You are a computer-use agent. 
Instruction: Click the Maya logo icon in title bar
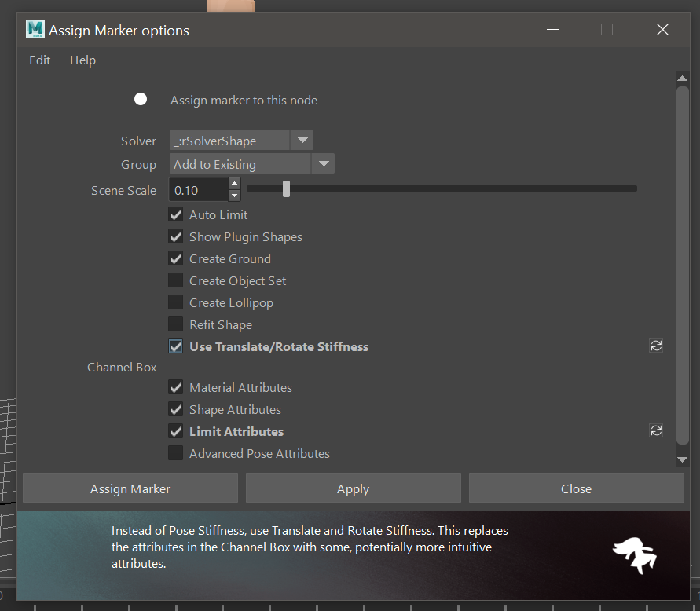point(35,30)
